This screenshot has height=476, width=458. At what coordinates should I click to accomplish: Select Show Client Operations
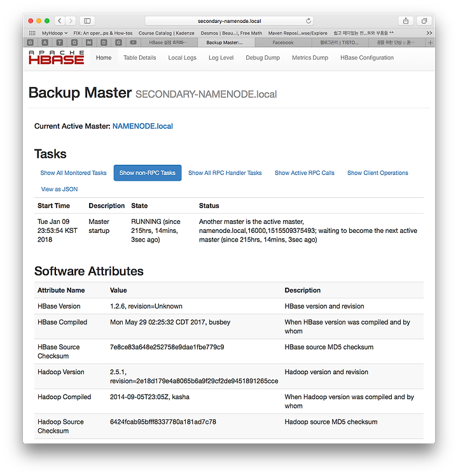(x=378, y=172)
